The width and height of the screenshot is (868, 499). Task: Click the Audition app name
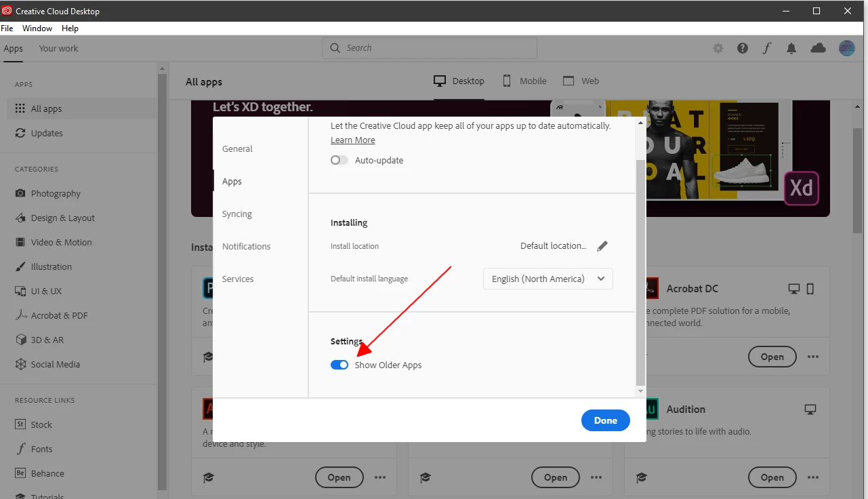(686, 409)
